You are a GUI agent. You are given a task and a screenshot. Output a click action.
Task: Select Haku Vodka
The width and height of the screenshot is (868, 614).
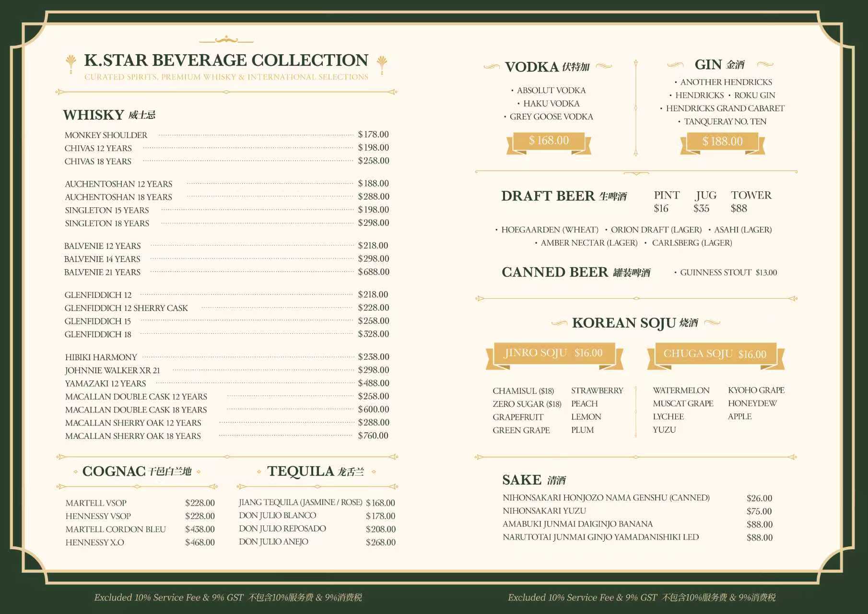point(551,104)
